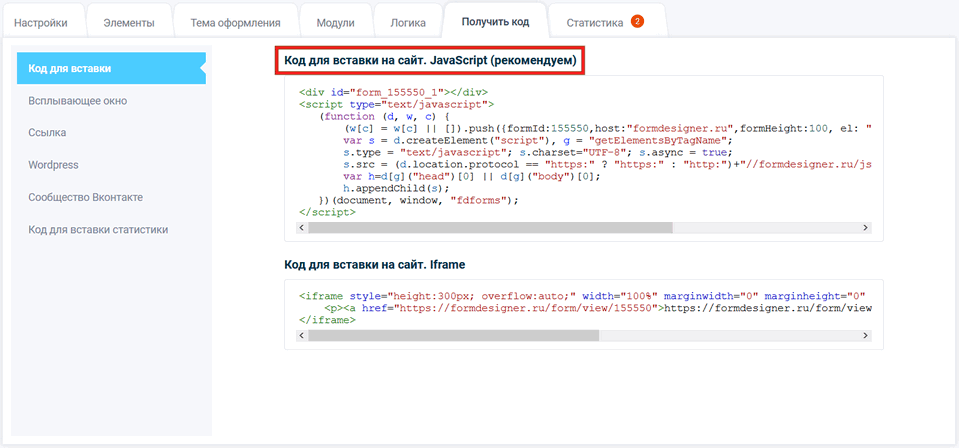Click the orange notification badge on Статистика

pyautogui.click(x=637, y=21)
